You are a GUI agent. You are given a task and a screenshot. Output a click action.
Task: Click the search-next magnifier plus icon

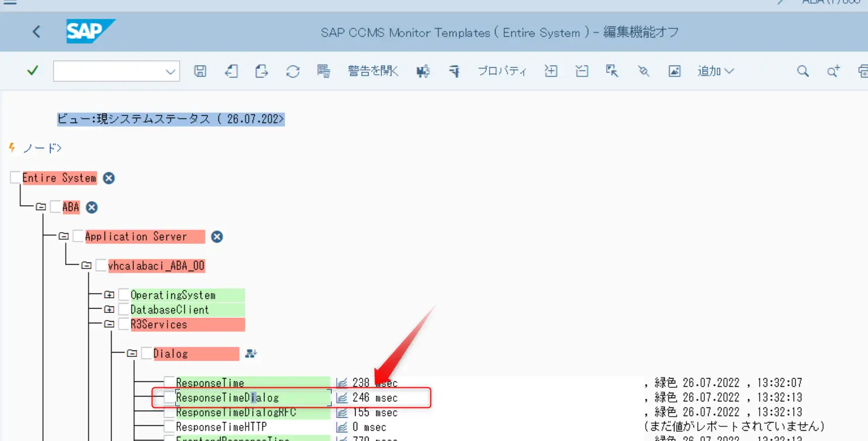833,71
